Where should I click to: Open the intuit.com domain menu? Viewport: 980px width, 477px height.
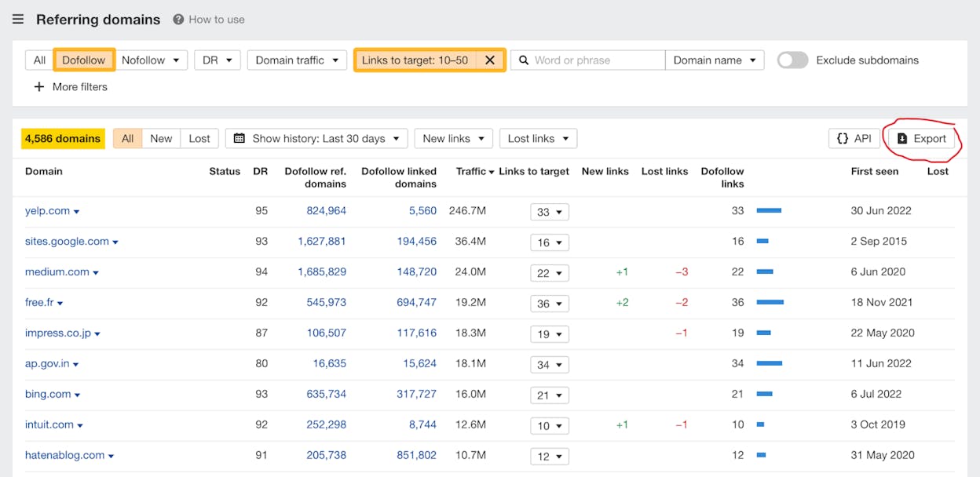pos(80,426)
